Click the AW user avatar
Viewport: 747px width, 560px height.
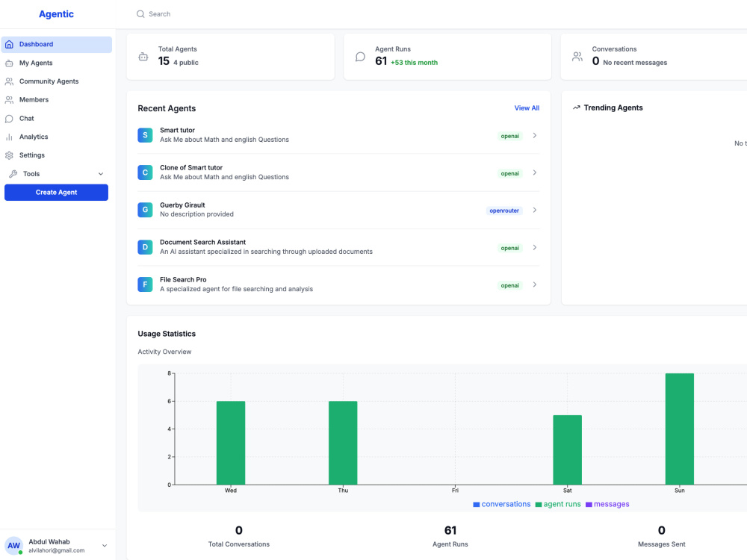13,546
